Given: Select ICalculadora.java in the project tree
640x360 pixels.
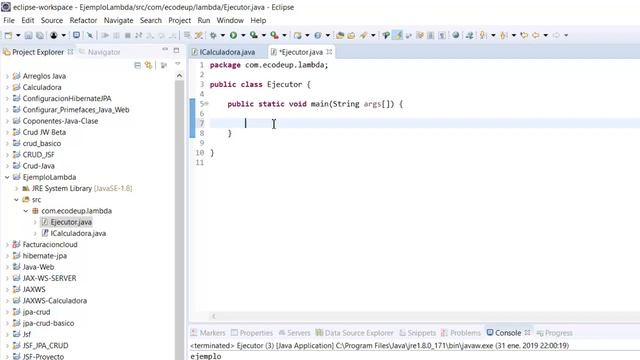Looking at the screenshot, I should (78, 233).
